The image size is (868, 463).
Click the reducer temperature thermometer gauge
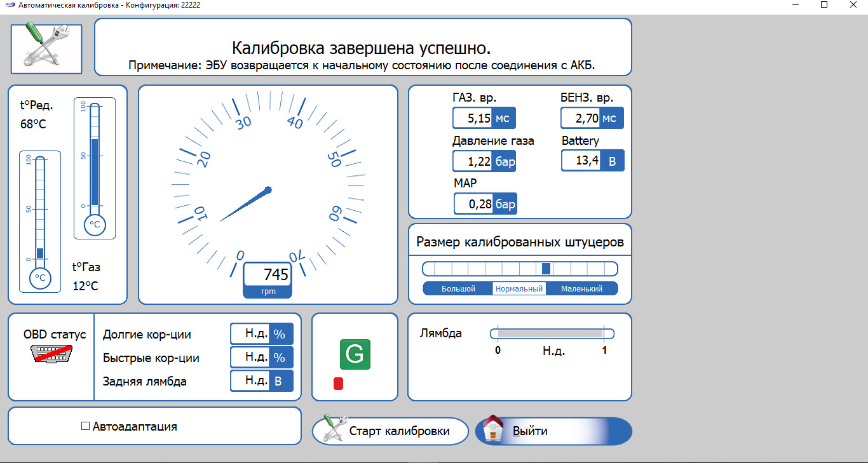click(x=95, y=168)
